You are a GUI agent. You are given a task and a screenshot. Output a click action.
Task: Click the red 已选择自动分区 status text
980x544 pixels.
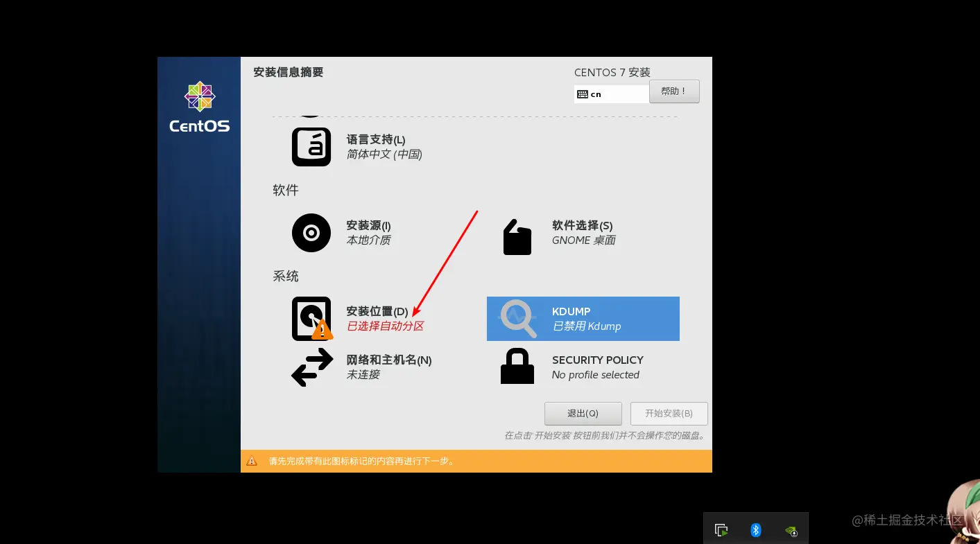[x=385, y=326]
